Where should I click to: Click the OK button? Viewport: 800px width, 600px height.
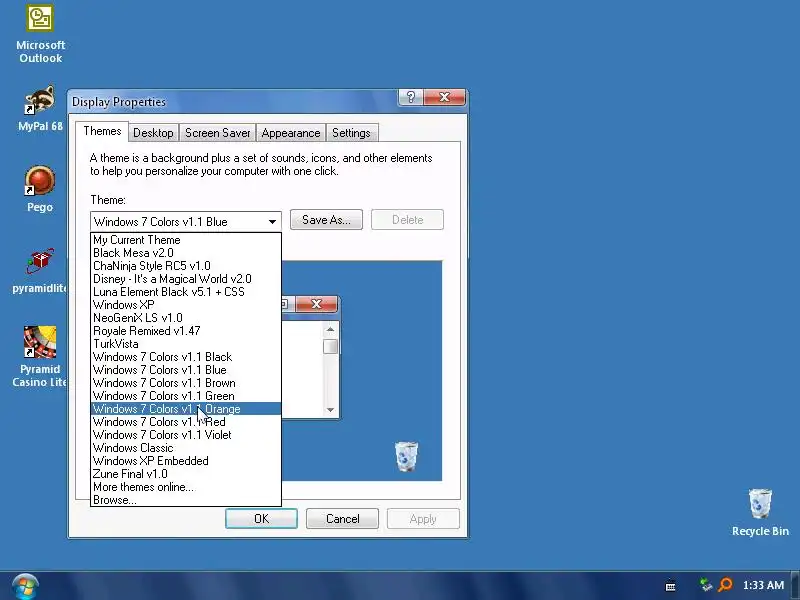(x=261, y=519)
